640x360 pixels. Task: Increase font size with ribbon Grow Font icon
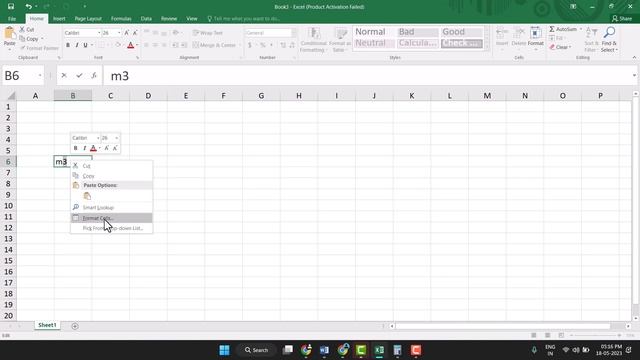click(x=127, y=33)
